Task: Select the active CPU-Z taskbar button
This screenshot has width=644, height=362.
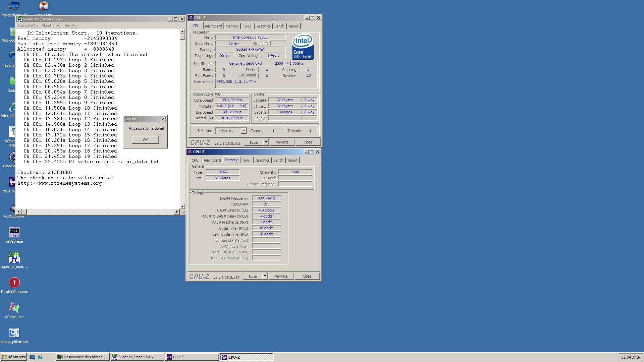Action: [x=247, y=357]
